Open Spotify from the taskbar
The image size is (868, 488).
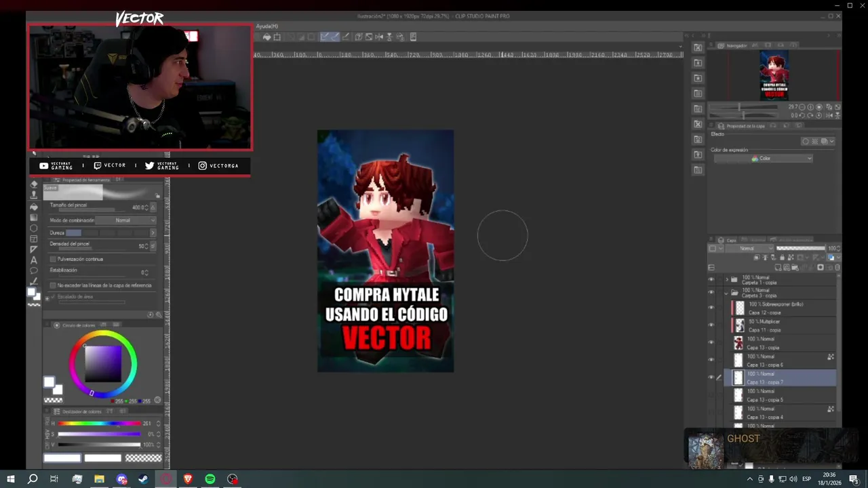point(210,479)
